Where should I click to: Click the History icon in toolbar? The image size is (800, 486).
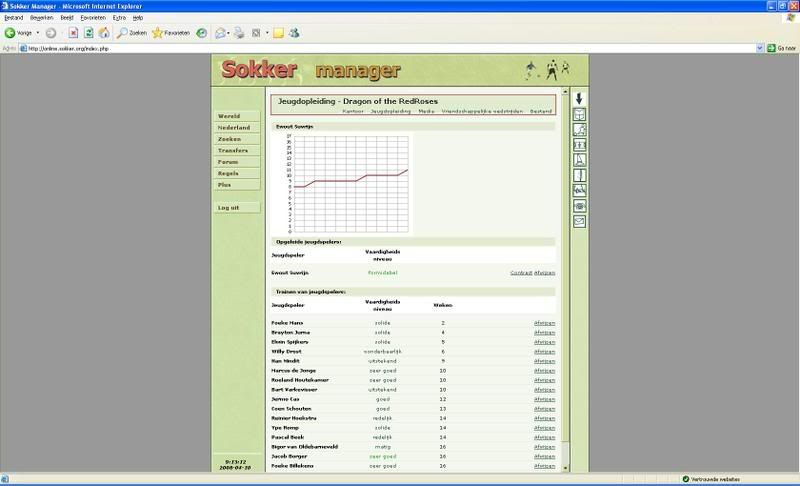click(x=202, y=33)
